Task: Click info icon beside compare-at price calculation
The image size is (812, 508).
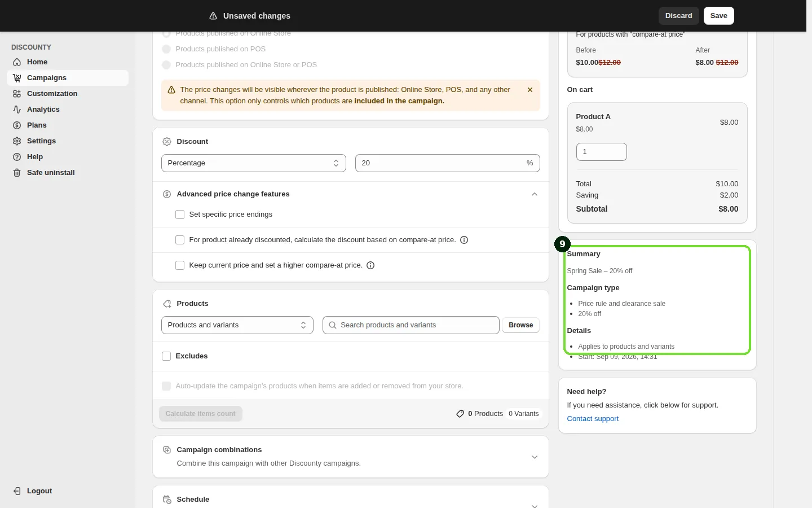Action: point(464,240)
